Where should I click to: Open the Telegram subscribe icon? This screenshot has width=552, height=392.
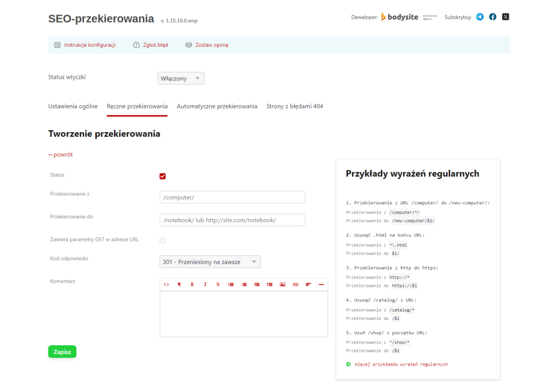tap(479, 17)
